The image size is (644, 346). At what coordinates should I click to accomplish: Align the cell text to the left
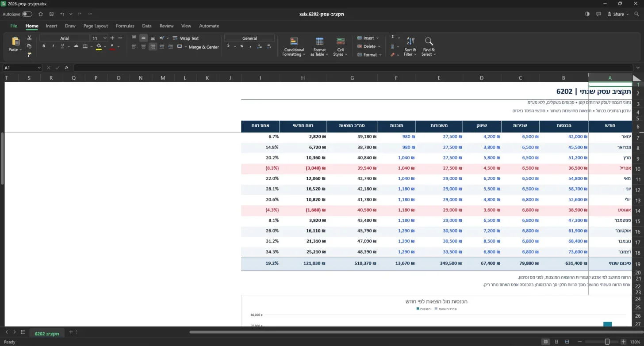tap(134, 47)
